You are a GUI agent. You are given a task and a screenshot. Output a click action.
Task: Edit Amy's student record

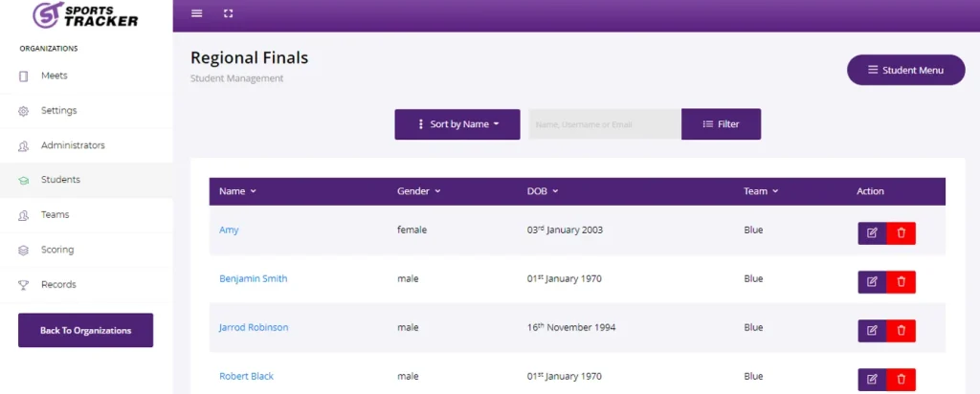872,233
